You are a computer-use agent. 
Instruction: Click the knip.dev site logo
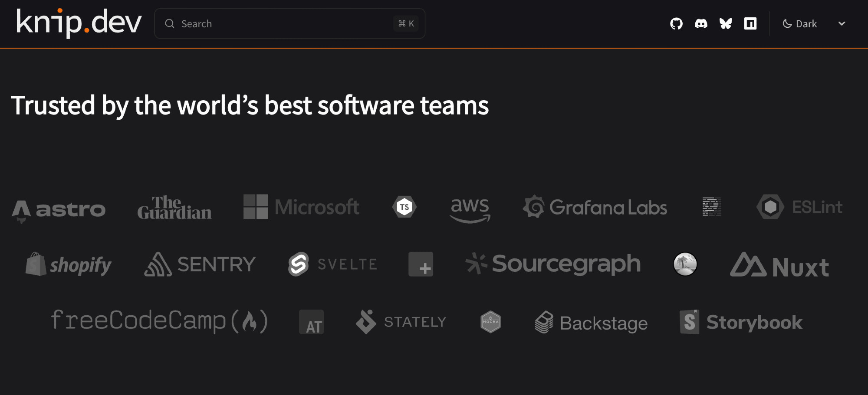(79, 23)
